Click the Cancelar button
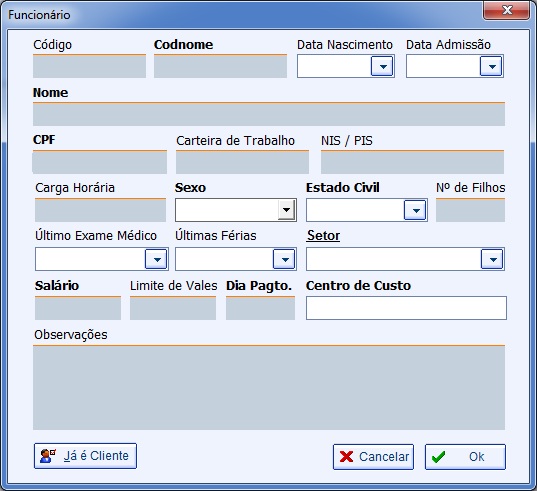 point(373,457)
